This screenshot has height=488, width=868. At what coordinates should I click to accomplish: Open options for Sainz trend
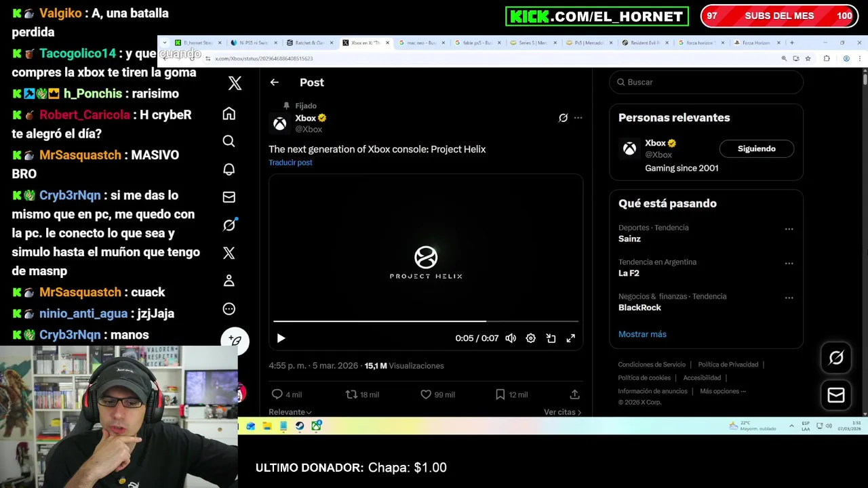tap(789, 229)
